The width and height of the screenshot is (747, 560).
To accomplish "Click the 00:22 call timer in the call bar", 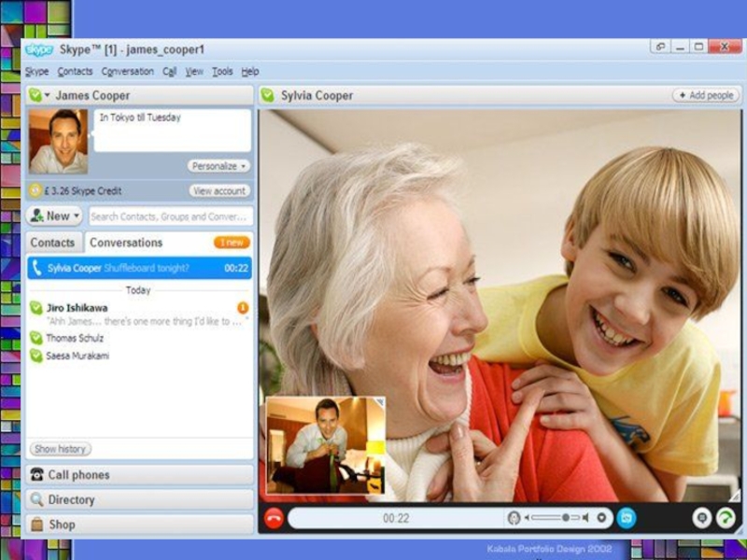I will (396, 518).
